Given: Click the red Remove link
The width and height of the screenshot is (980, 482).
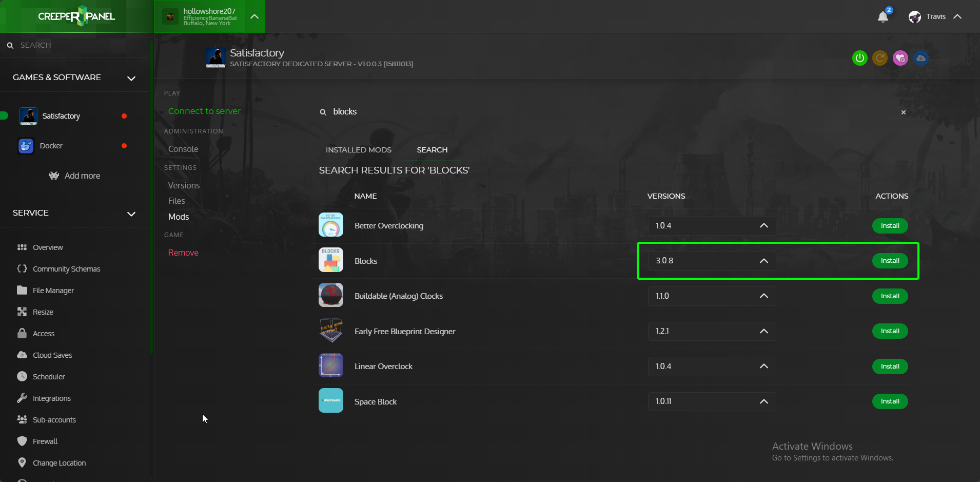Looking at the screenshot, I should pos(183,253).
